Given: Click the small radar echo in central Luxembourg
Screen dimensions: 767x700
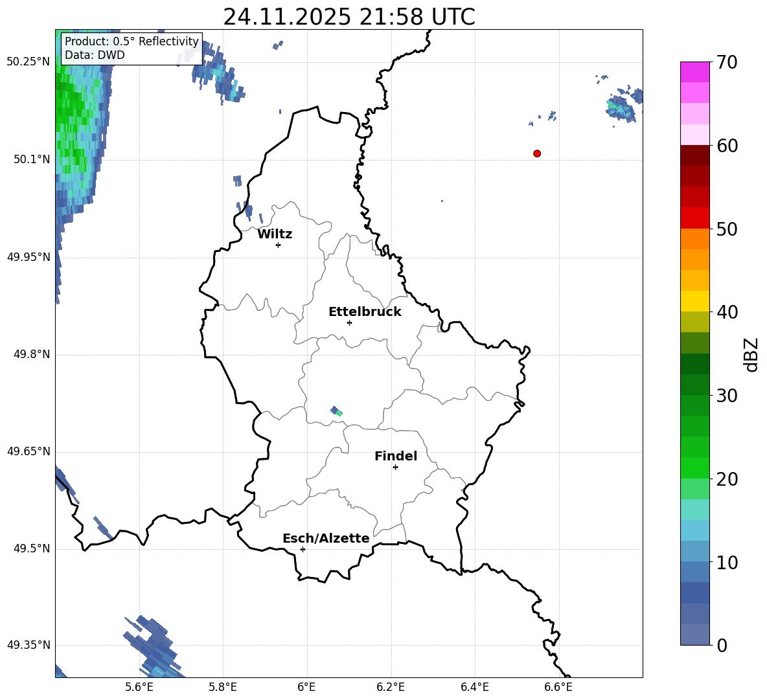Looking at the screenshot, I should click(337, 411).
